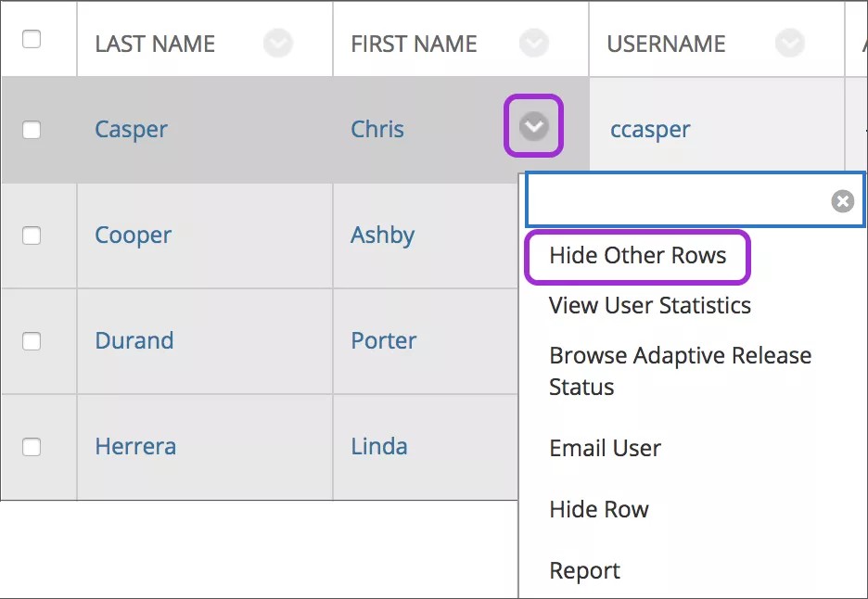
Task: Check the checkbox for the Herrera row
Action: point(31,447)
